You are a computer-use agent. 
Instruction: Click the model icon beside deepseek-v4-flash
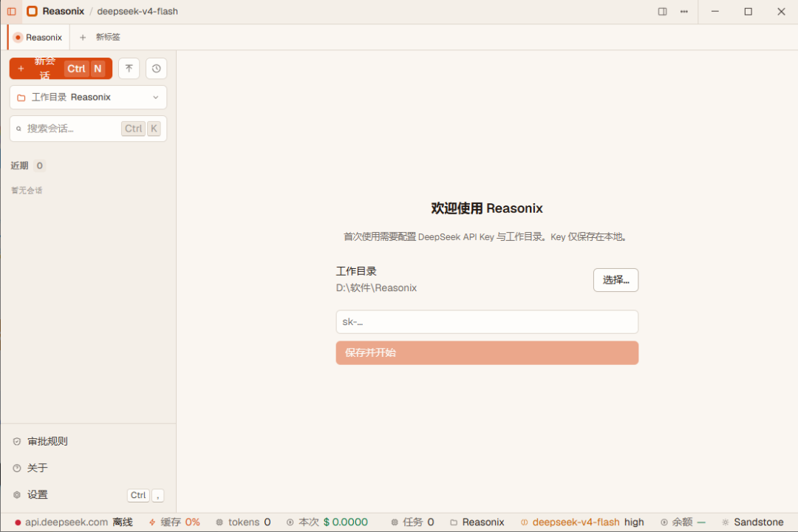tap(524, 522)
